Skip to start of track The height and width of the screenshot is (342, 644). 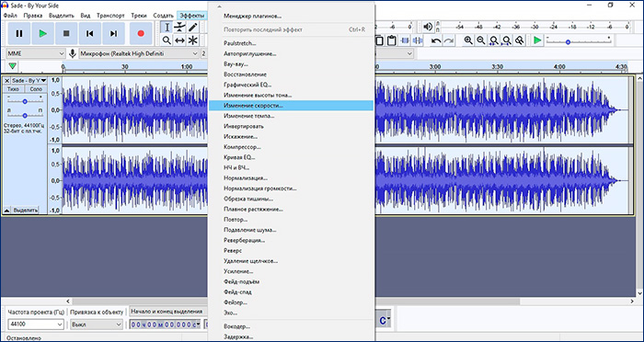coord(90,34)
